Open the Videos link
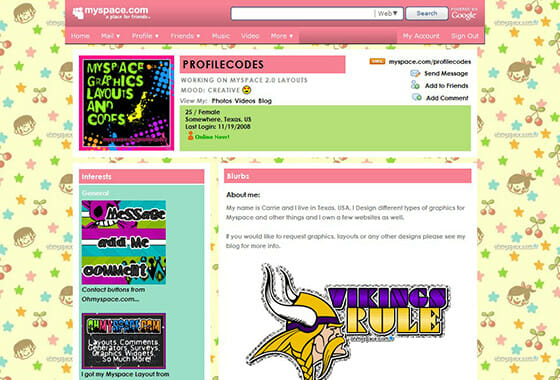Image resolution: width=560 pixels, height=380 pixels. [x=245, y=101]
